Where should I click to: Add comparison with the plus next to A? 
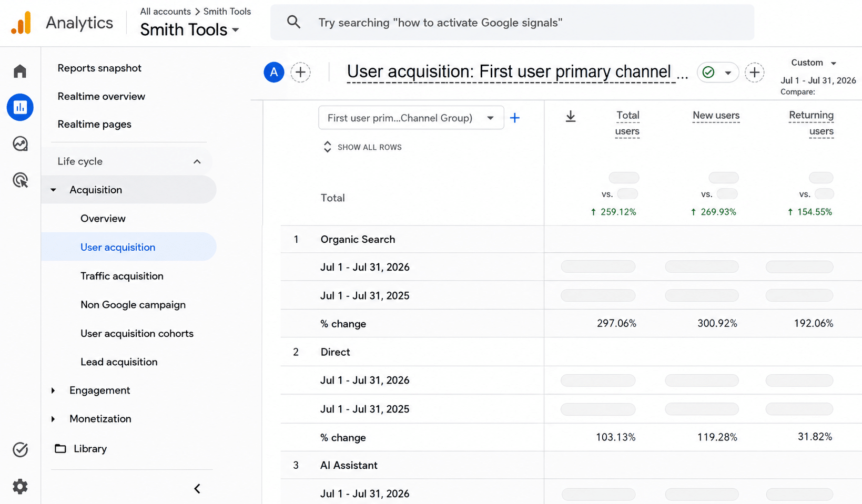point(300,72)
